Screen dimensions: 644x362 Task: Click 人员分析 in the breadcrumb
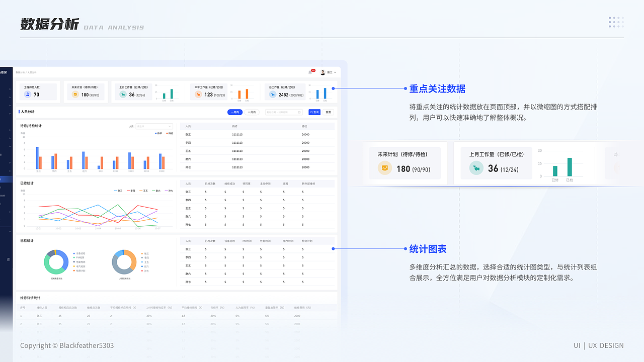tap(32, 72)
